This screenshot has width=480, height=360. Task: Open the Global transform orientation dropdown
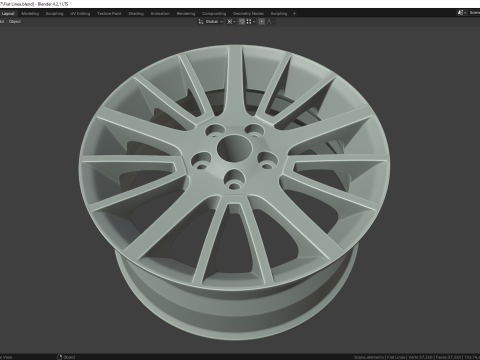211,22
